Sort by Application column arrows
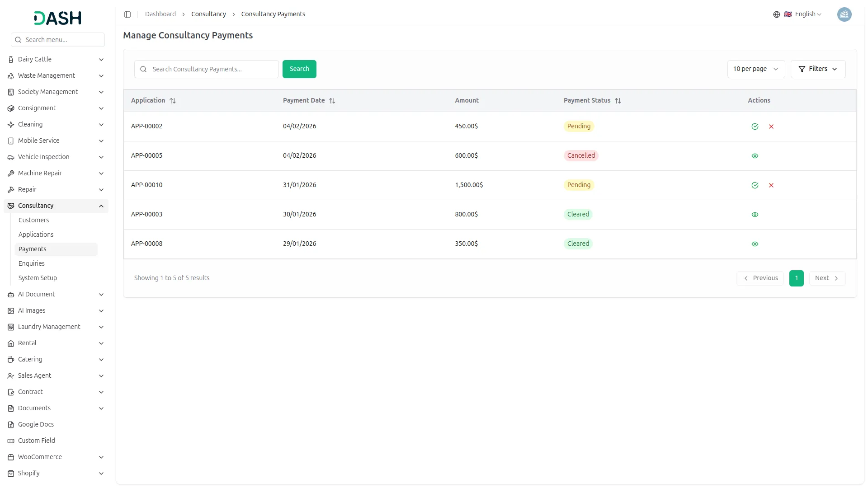868x488 pixels. click(173, 101)
